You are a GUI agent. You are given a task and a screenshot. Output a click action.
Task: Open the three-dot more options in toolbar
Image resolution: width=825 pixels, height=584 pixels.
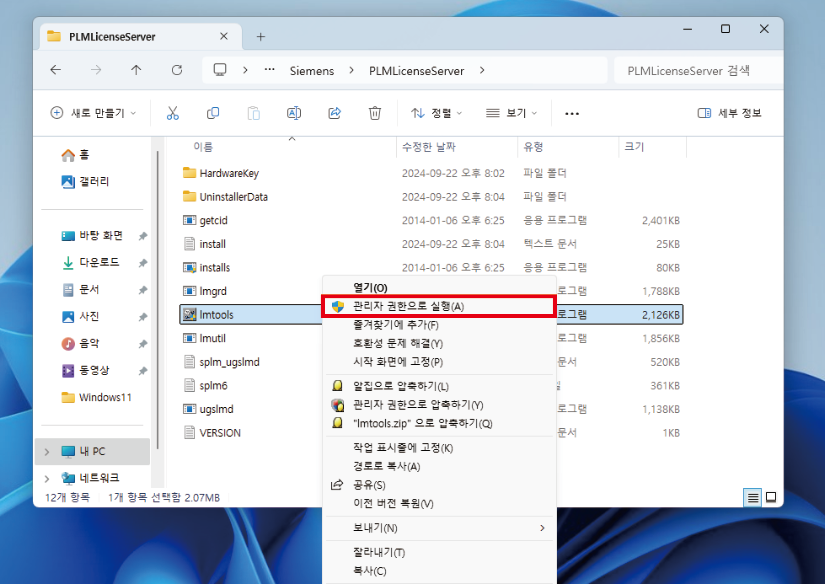(572, 114)
